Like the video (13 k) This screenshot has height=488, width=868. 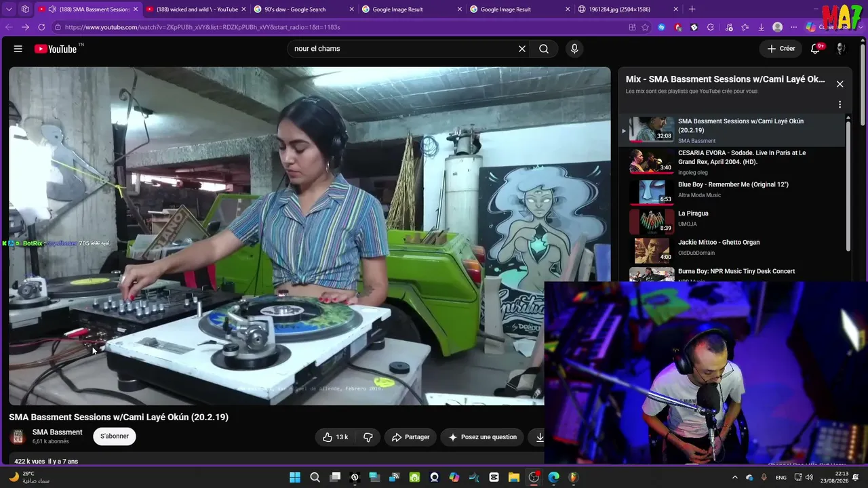tap(336, 437)
